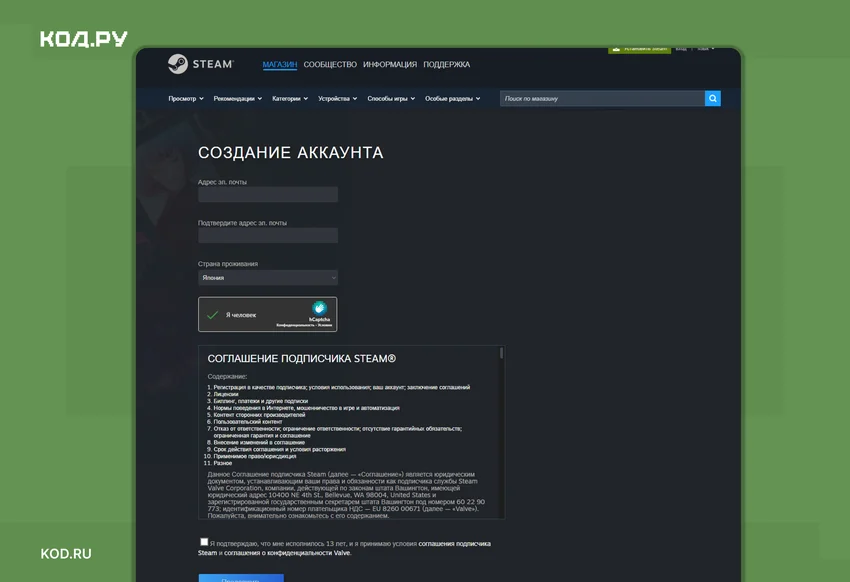This screenshot has height=582, width=850.
Task: Open the 'СООБЩЕСТВО' tab
Action: (x=330, y=64)
